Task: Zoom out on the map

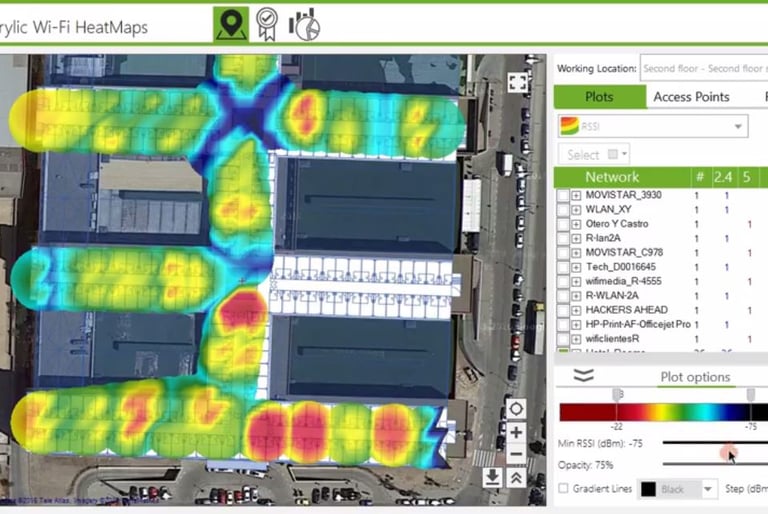Action: pyautogui.click(x=516, y=454)
